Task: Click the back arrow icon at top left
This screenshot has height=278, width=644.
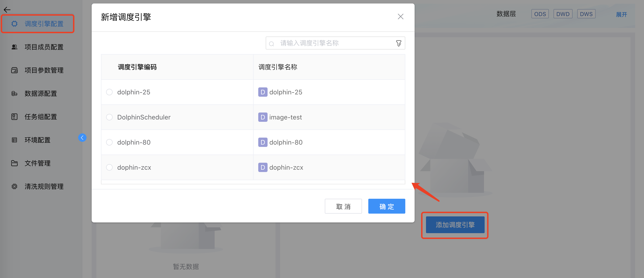Action: tap(7, 10)
